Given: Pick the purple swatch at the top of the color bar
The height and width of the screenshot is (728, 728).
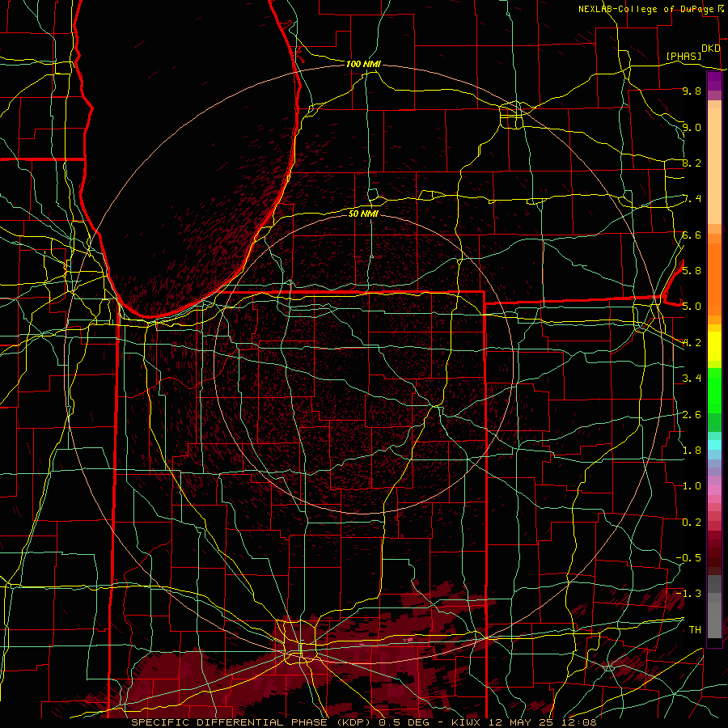Looking at the screenshot, I should pyautogui.click(x=714, y=82).
